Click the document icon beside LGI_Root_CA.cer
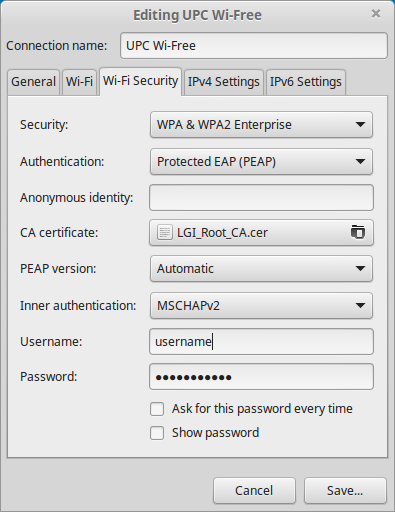The width and height of the screenshot is (395, 512). [x=165, y=232]
